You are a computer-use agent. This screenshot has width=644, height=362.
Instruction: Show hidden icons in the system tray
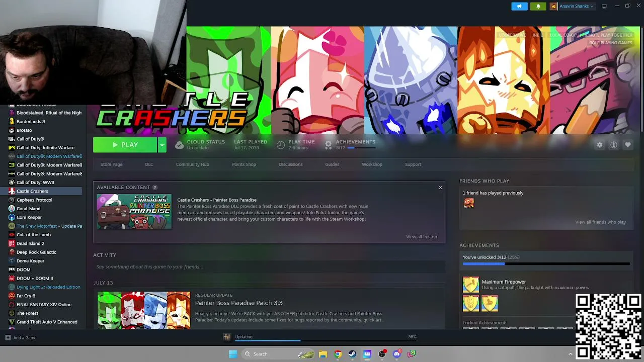tap(570, 354)
